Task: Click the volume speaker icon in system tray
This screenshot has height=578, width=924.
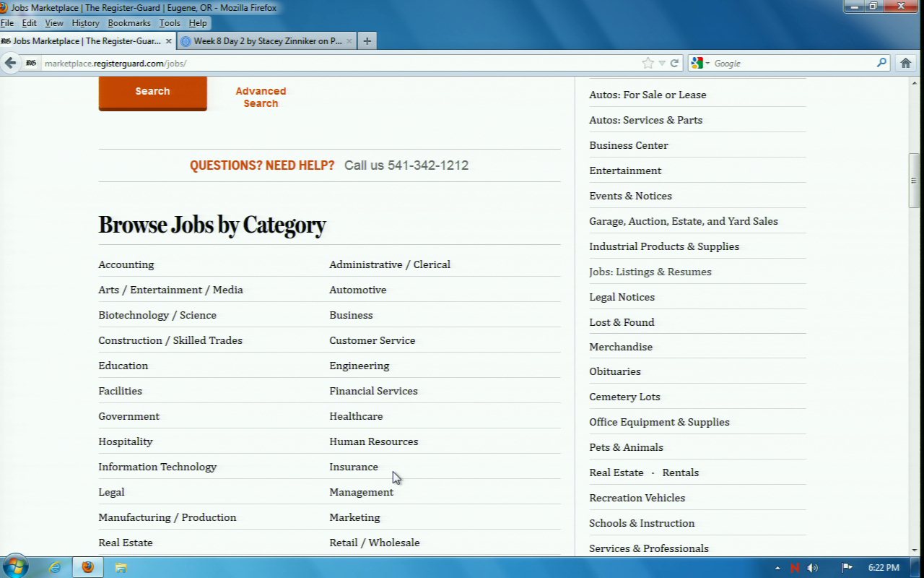Action: click(812, 568)
